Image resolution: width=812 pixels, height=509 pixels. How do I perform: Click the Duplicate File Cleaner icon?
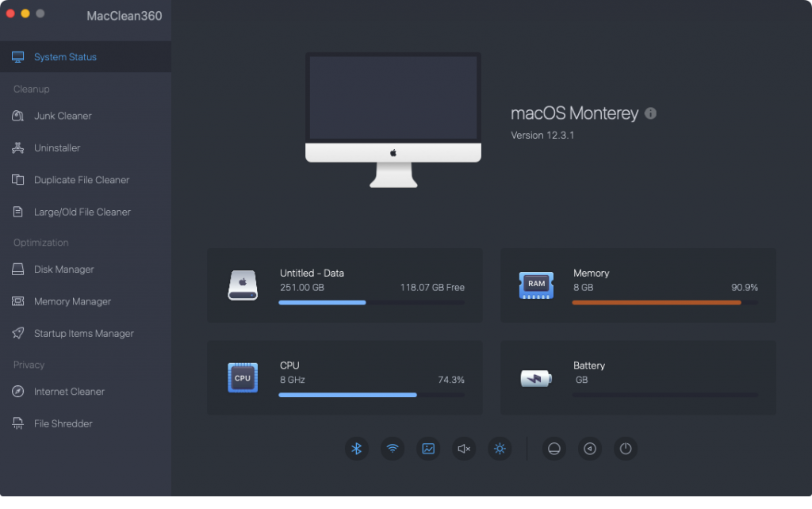[17, 180]
